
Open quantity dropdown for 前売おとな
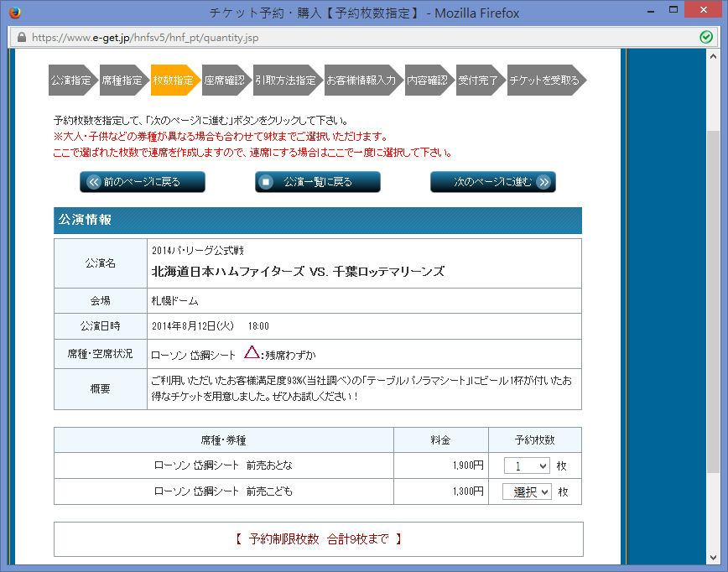(527, 465)
